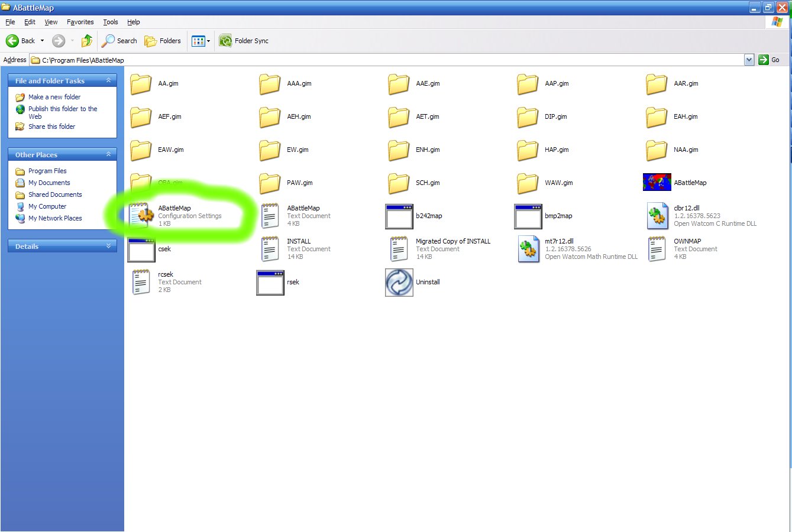Open My Network Places link

point(55,218)
